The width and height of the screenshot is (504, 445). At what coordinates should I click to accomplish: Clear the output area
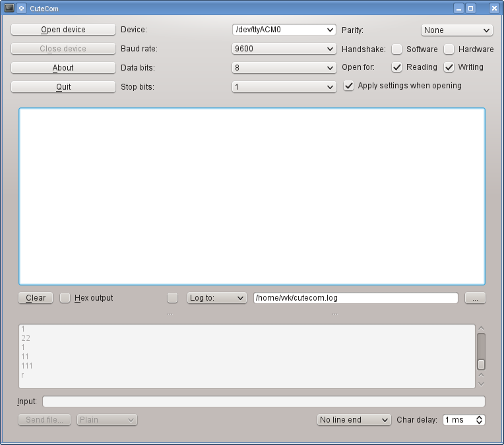(36, 298)
